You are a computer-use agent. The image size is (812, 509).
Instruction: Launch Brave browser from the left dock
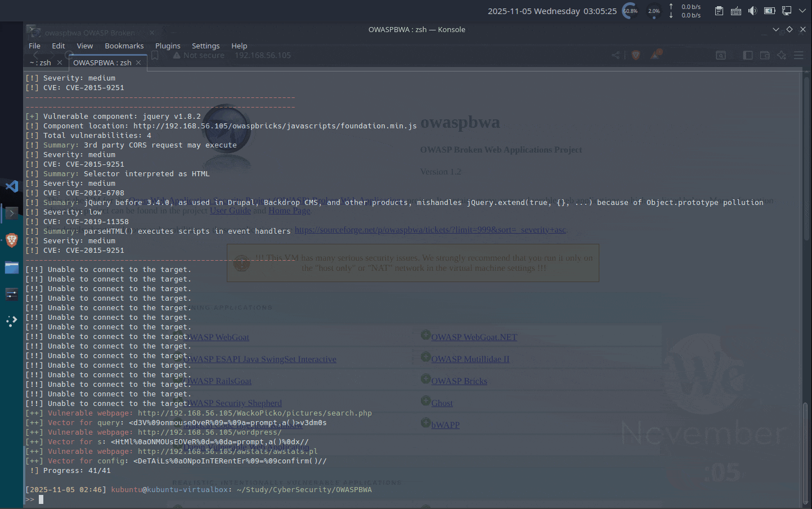11,240
